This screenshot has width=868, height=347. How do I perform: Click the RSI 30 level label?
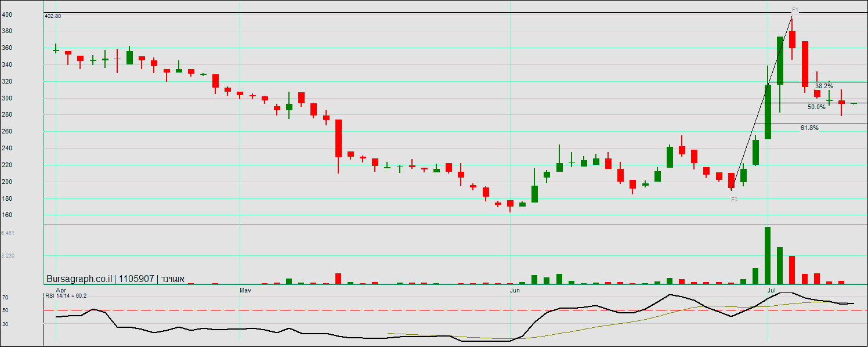pyautogui.click(x=5, y=324)
